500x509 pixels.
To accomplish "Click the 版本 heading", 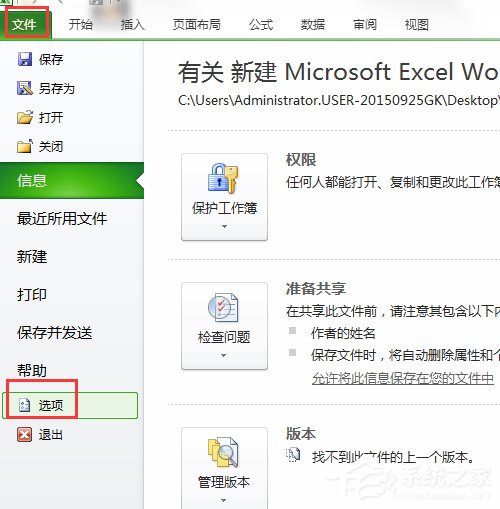I will 301,433.
